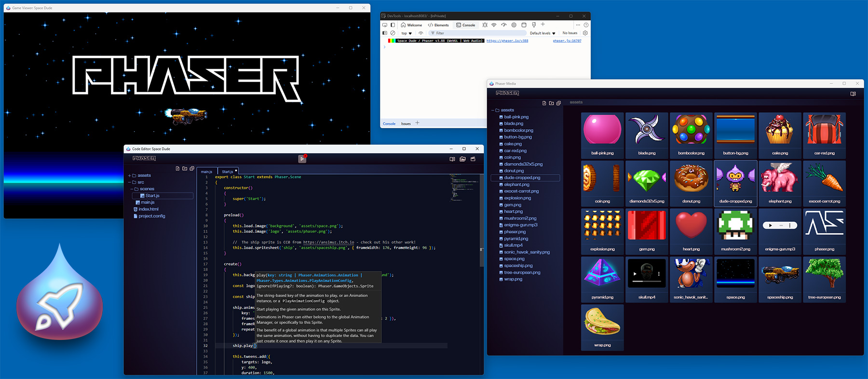
Task: Click the new folder icon in Phaser Media sidebar
Action: (x=552, y=103)
